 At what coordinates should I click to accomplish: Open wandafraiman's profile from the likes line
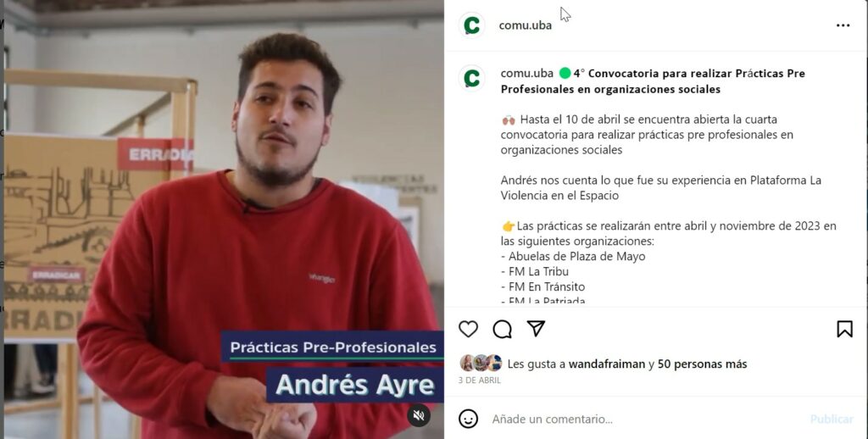point(607,364)
